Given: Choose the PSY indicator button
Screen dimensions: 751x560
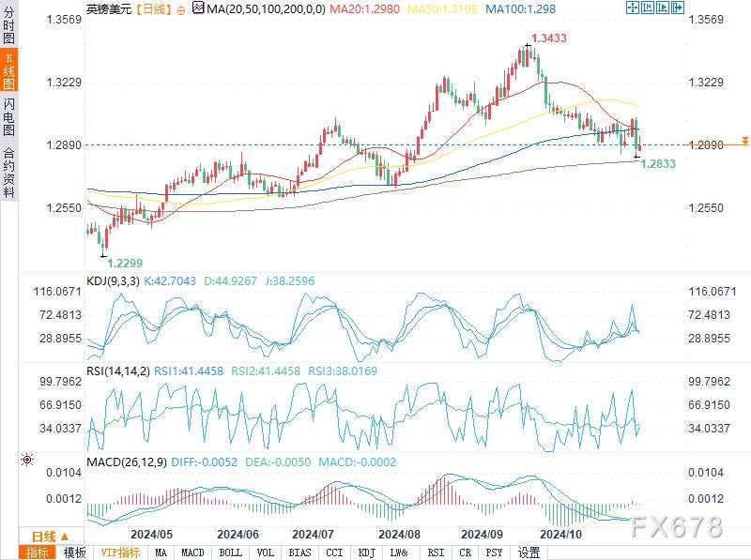Looking at the screenshot, I should (495, 552).
